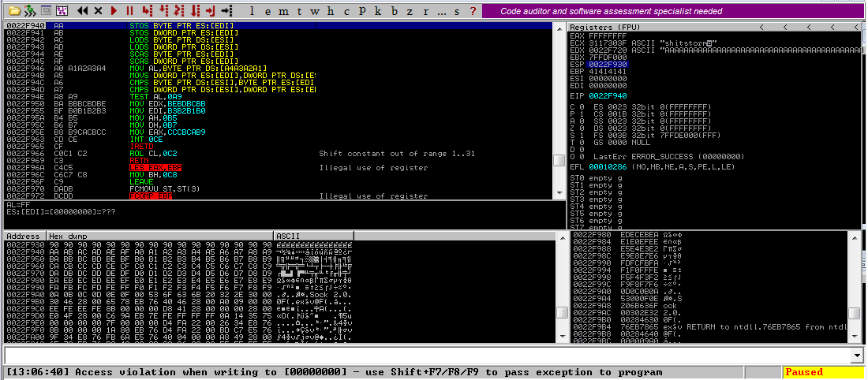868x380 pixels.
Task: Show executable modules with 'e' button
Action: click(x=268, y=11)
